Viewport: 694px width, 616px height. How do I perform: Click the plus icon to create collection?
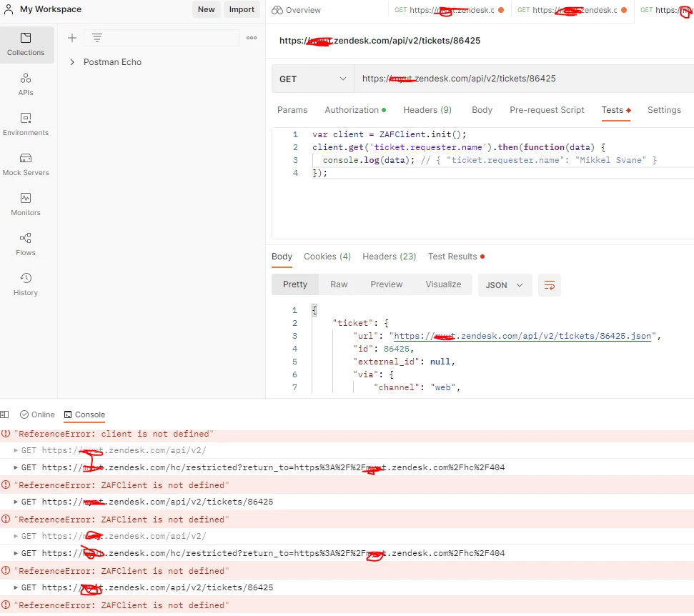(x=72, y=38)
